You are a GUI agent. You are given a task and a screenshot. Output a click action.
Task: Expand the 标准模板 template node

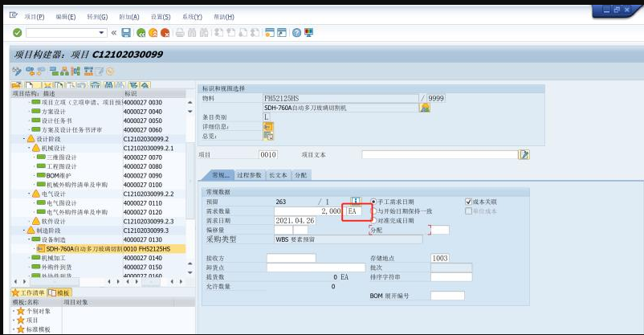pos(14,329)
